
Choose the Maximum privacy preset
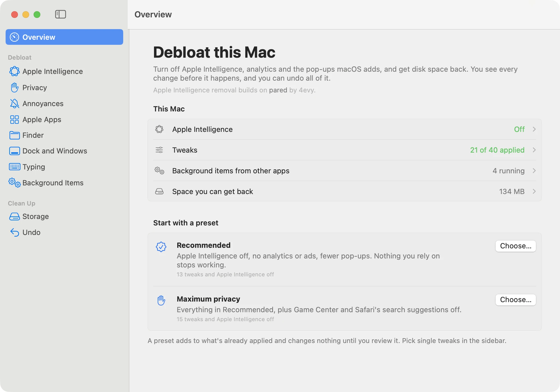tap(515, 300)
